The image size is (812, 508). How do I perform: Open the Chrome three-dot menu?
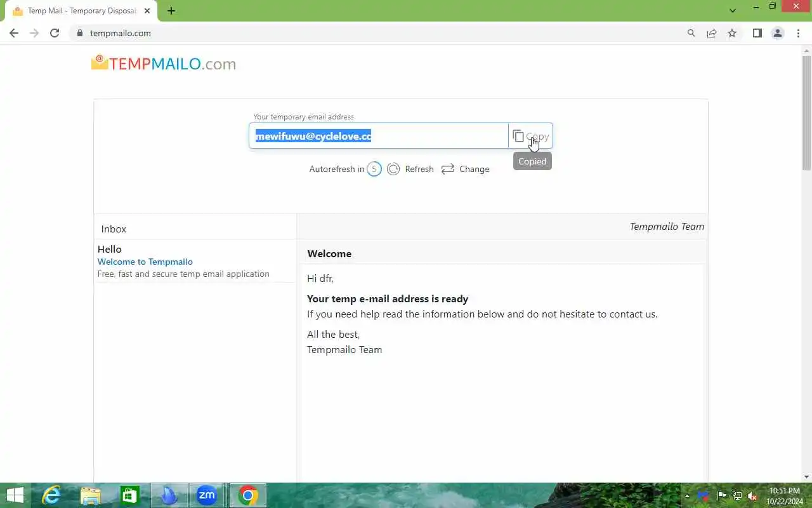coord(798,33)
